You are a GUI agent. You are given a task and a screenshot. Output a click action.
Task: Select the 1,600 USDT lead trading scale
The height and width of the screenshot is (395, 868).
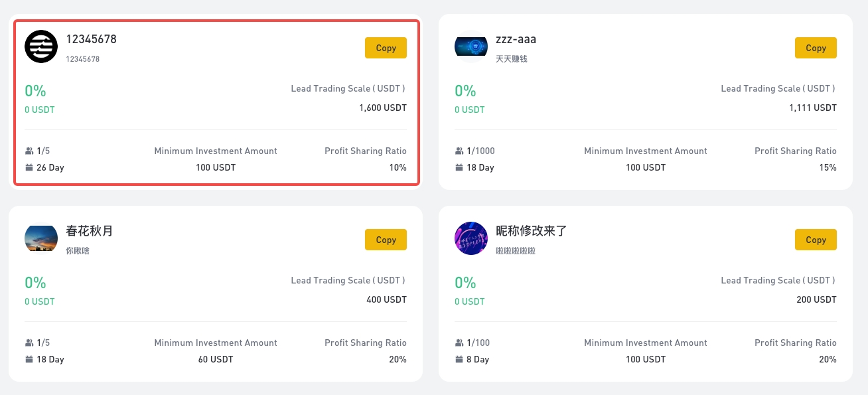pos(383,108)
